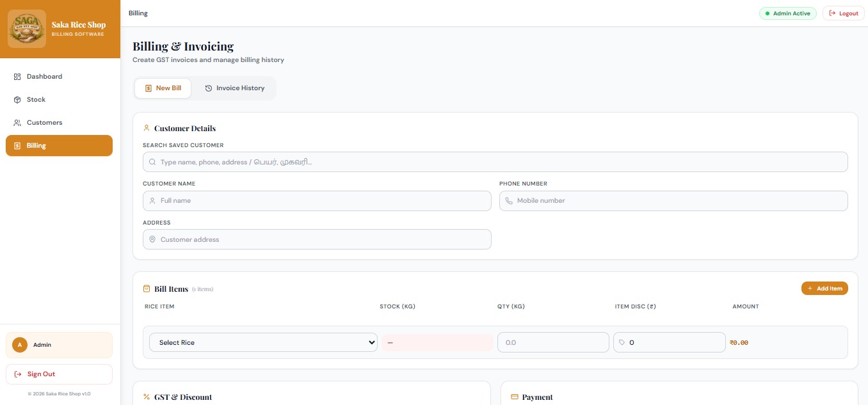The height and width of the screenshot is (405, 868).
Task: Switch to the Invoice History tab
Action: (x=234, y=88)
